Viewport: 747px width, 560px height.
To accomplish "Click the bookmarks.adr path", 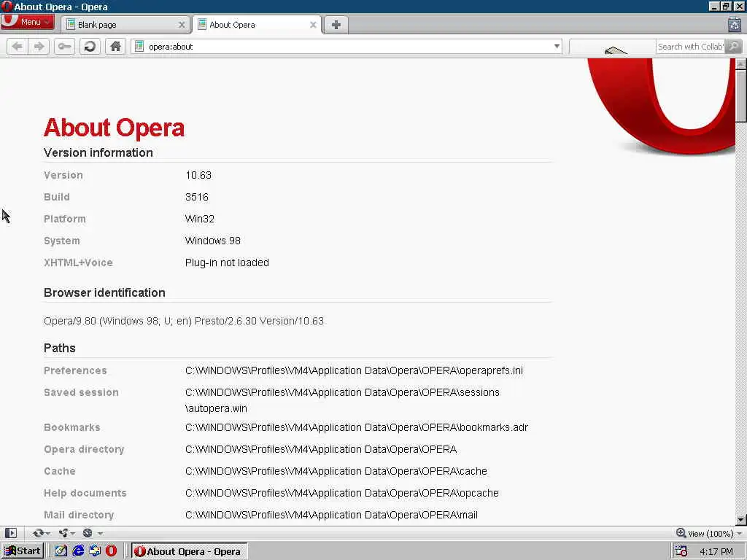I will 356,427.
